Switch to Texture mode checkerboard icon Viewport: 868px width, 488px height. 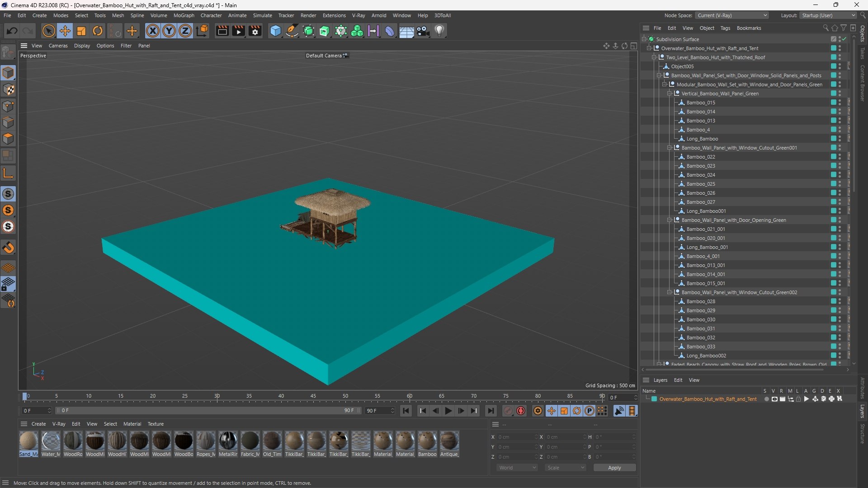tap(8, 89)
